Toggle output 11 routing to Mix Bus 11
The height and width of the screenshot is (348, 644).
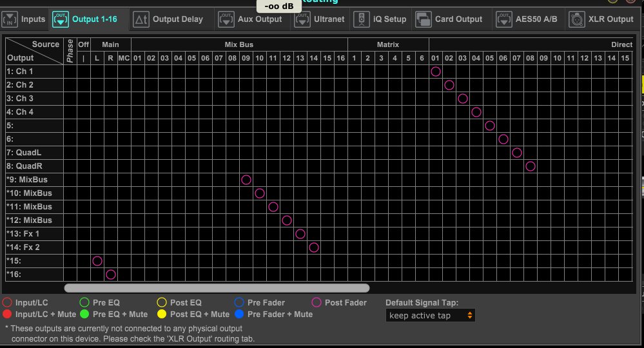point(273,207)
